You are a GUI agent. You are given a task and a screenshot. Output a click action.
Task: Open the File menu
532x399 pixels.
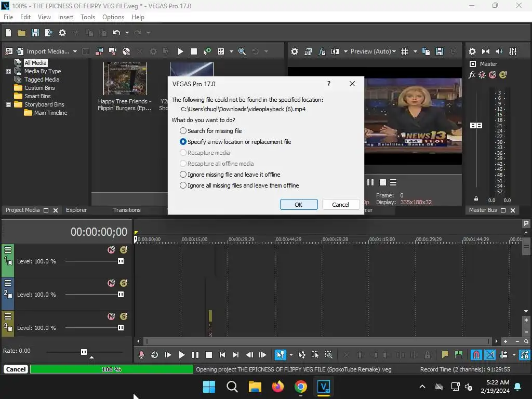click(8, 17)
